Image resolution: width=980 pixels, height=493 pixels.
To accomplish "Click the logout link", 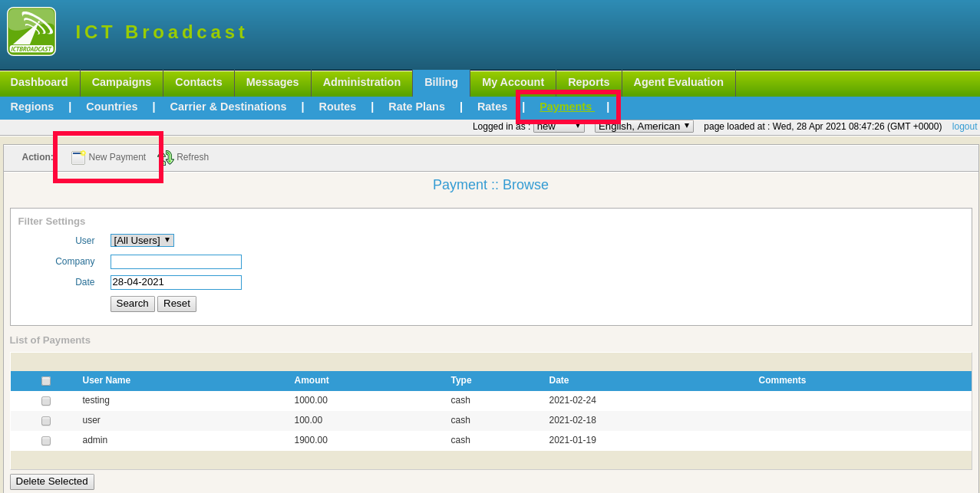I will 965,127.
